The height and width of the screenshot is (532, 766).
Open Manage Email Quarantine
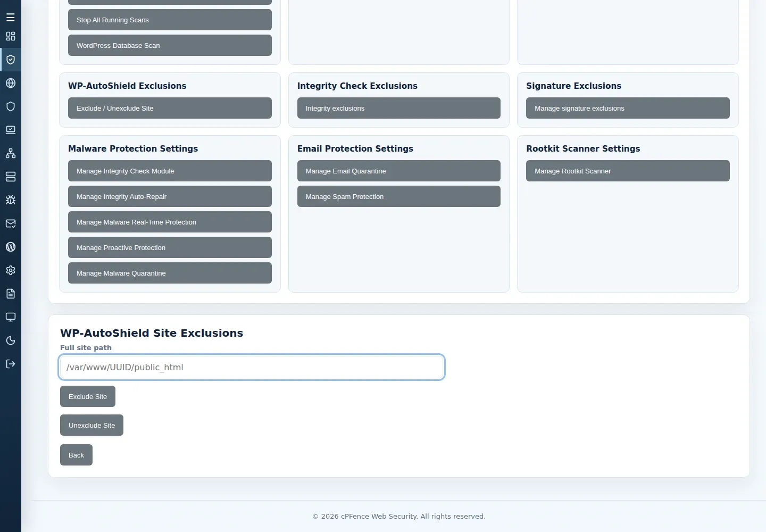[399, 171]
